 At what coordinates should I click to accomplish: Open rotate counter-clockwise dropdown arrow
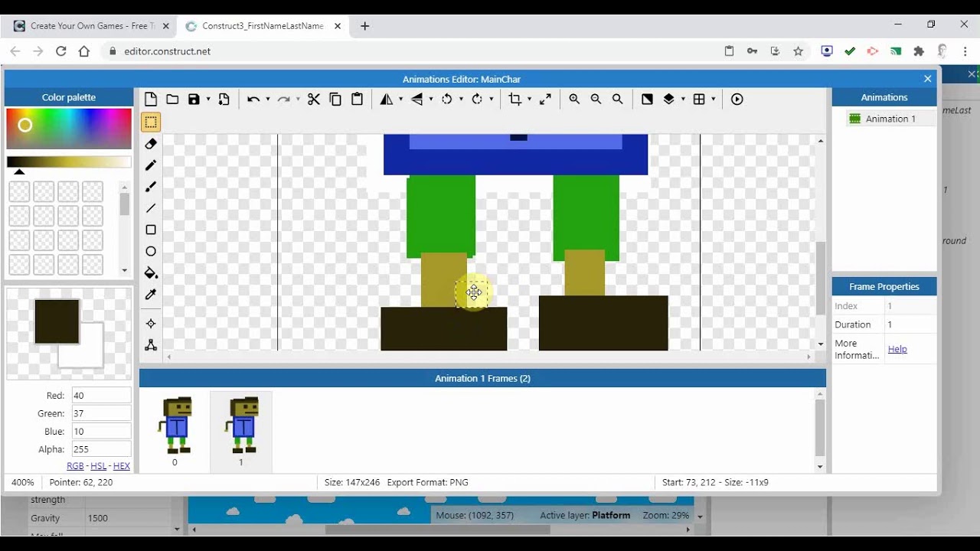point(461,99)
